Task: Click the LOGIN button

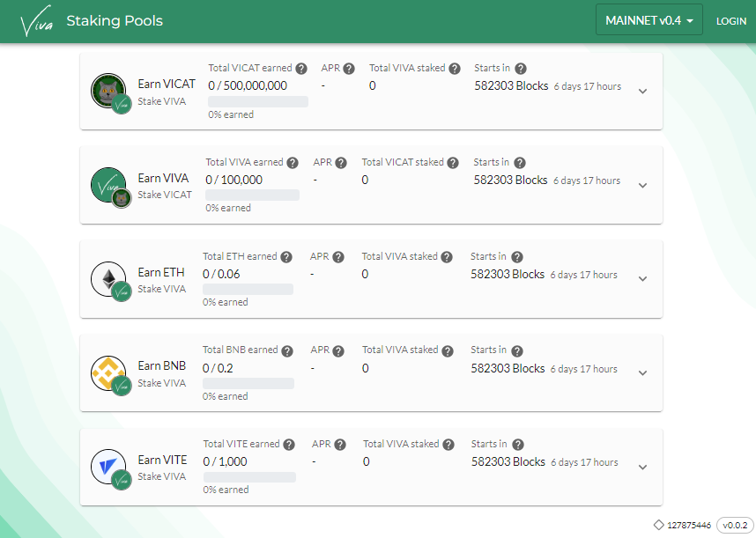Action: click(x=731, y=19)
